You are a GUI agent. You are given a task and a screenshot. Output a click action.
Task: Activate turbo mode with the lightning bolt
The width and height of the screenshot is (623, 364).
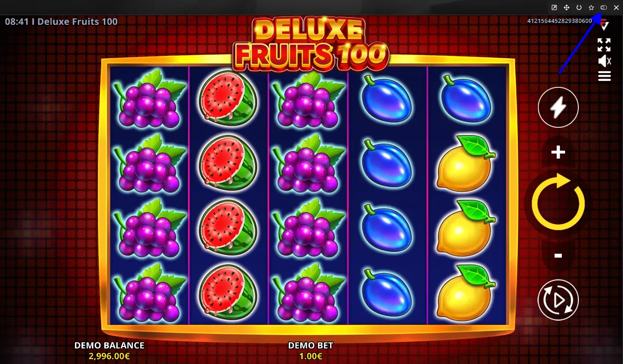click(558, 108)
